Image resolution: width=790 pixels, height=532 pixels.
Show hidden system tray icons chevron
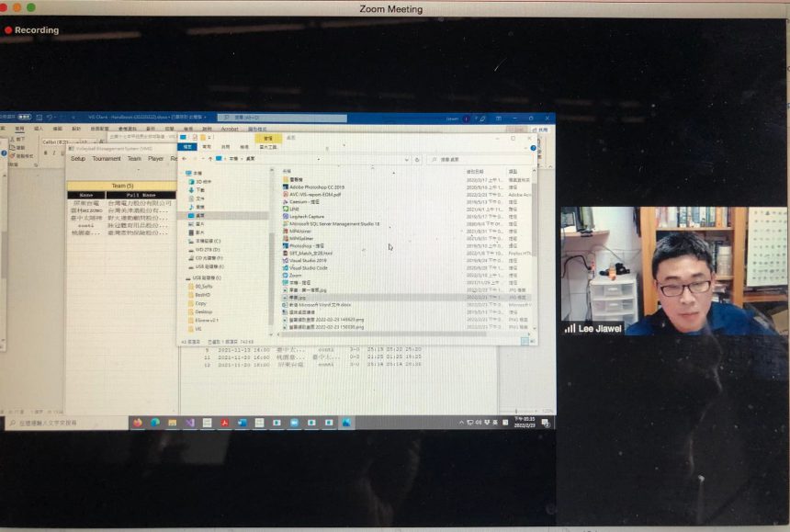[461, 423]
